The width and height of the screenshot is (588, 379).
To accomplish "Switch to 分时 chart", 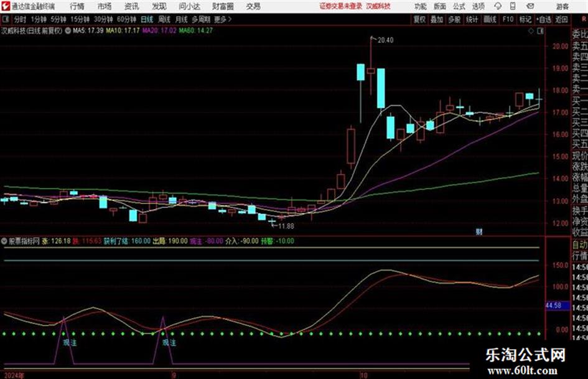I will (x=21, y=19).
